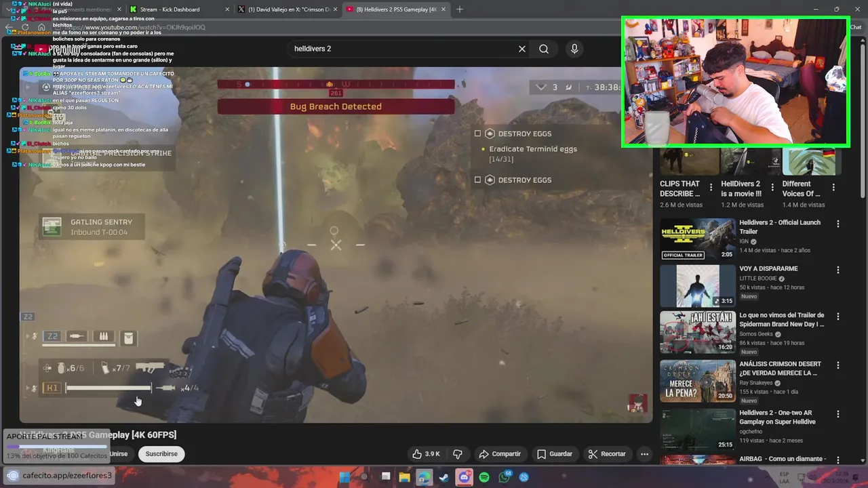Screen dimensions: 868x488
Task: Open the Windows Start menu
Action: point(344,477)
